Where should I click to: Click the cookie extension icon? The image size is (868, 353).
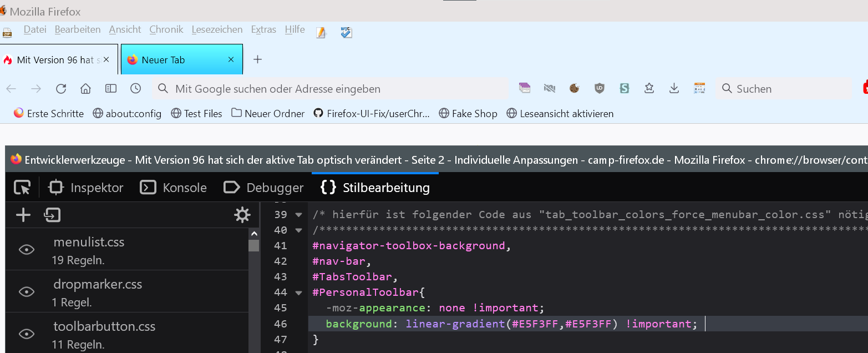pos(574,88)
